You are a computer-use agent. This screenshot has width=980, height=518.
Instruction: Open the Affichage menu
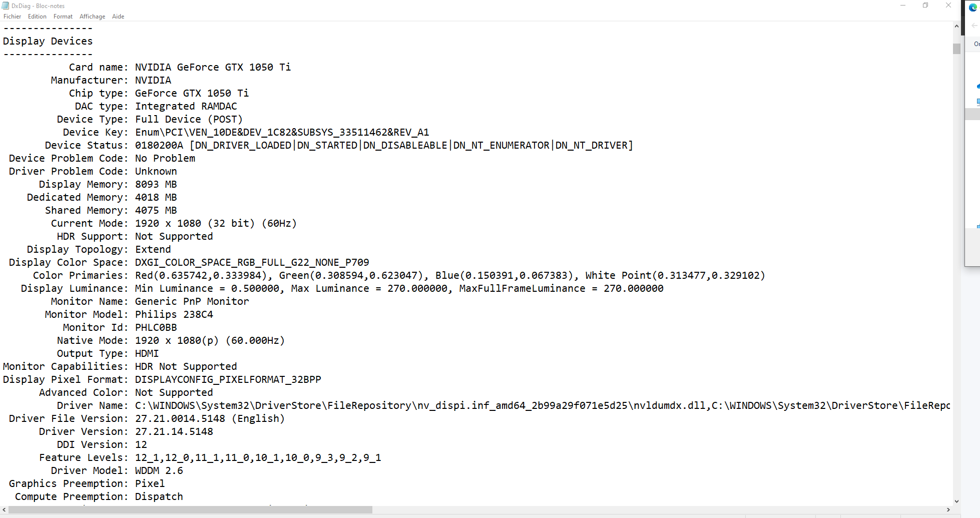[92, 17]
